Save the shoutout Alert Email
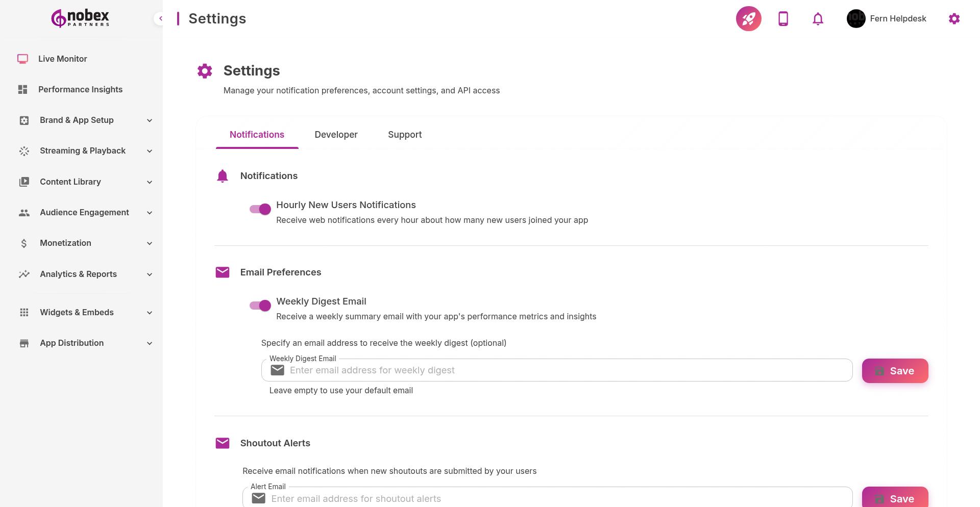 (x=895, y=498)
